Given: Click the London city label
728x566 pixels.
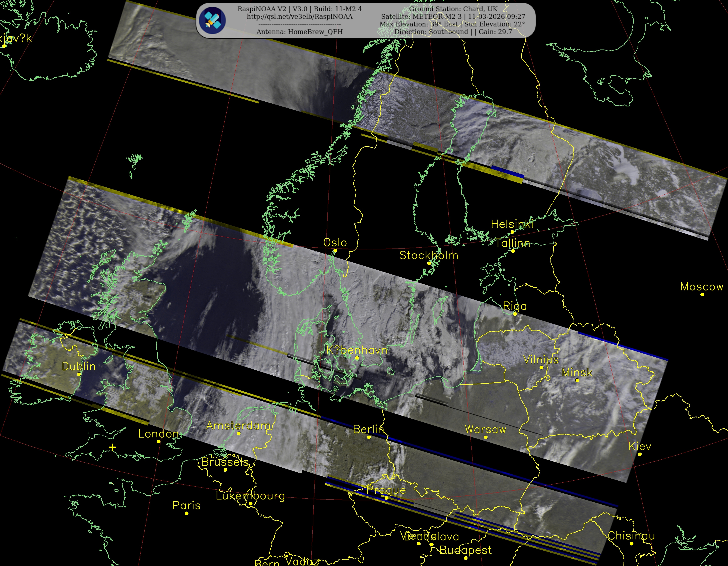Looking at the screenshot, I should (x=158, y=434).
